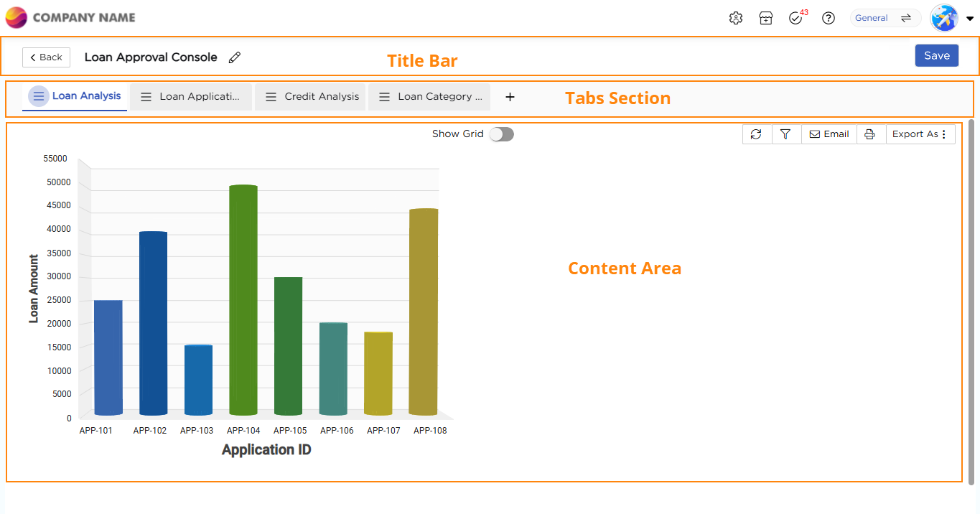Click the help question mark icon
Viewport: 980px width, 514px height.
pyautogui.click(x=829, y=19)
